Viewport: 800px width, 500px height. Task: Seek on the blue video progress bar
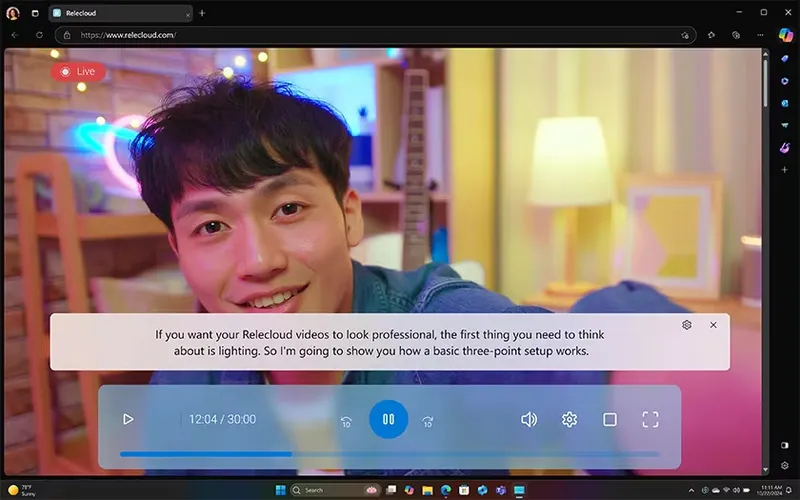(x=390, y=454)
